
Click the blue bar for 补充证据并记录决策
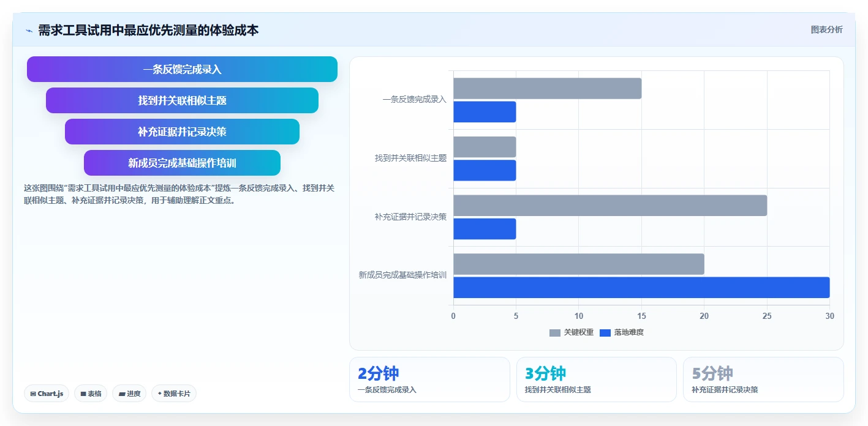[x=485, y=229]
